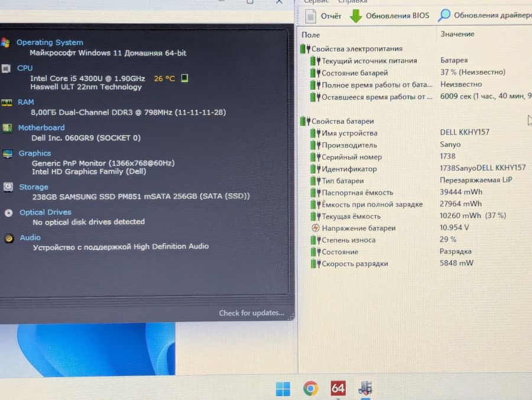Click the Optical Drives disc icon
The height and width of the screenshot is (400, 532).
click(8, 213)
